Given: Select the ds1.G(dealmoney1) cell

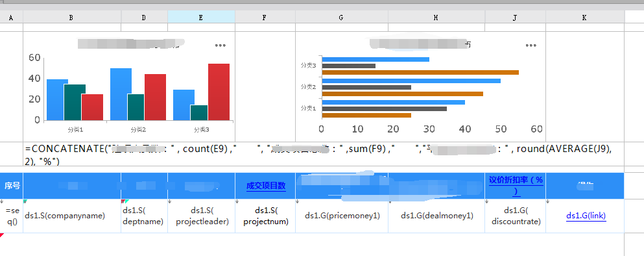Looking at the screenshot, I should (x=436, y=216).
